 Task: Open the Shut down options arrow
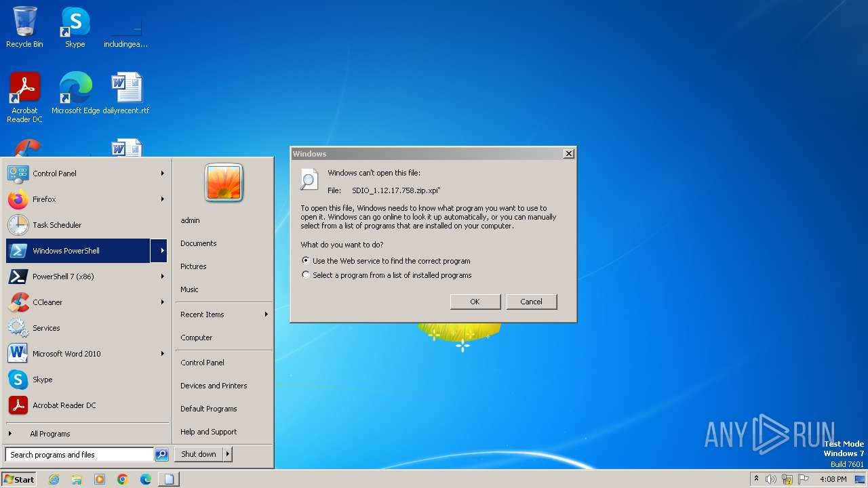[x=228, y=454]
